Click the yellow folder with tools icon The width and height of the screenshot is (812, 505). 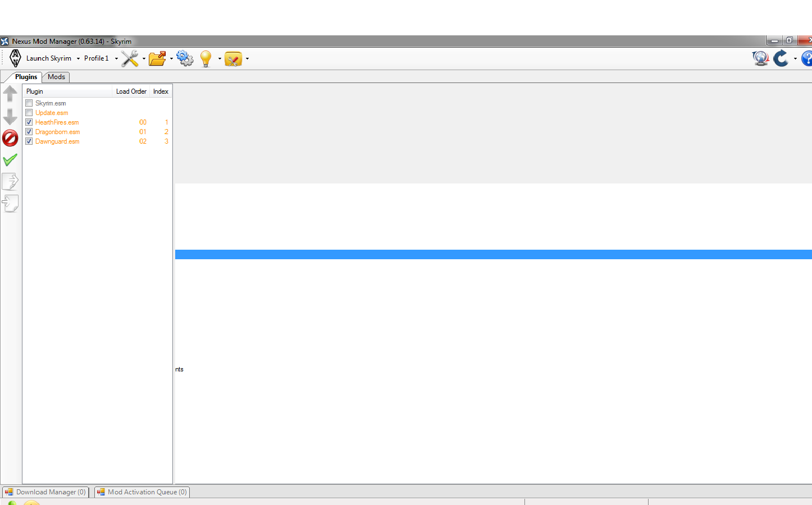233,59
